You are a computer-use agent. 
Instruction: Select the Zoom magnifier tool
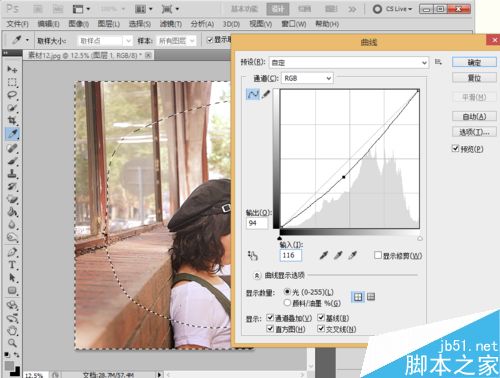[x=12, y=342]
